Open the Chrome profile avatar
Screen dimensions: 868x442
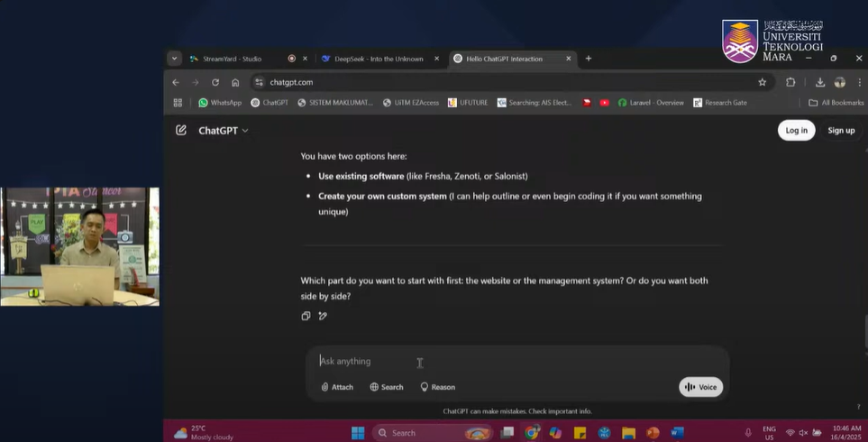click(840, 82)
